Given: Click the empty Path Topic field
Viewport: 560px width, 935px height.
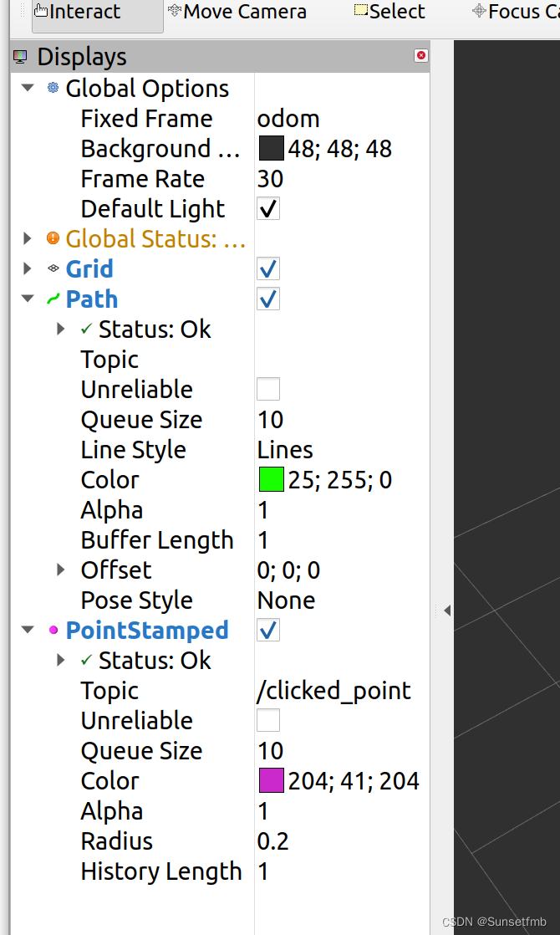Looking at the screenshot, I should (x=342, y=359).
